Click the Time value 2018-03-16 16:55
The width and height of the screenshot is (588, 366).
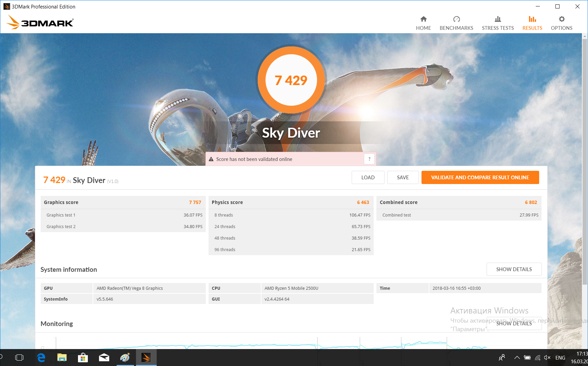coord(456,288)
